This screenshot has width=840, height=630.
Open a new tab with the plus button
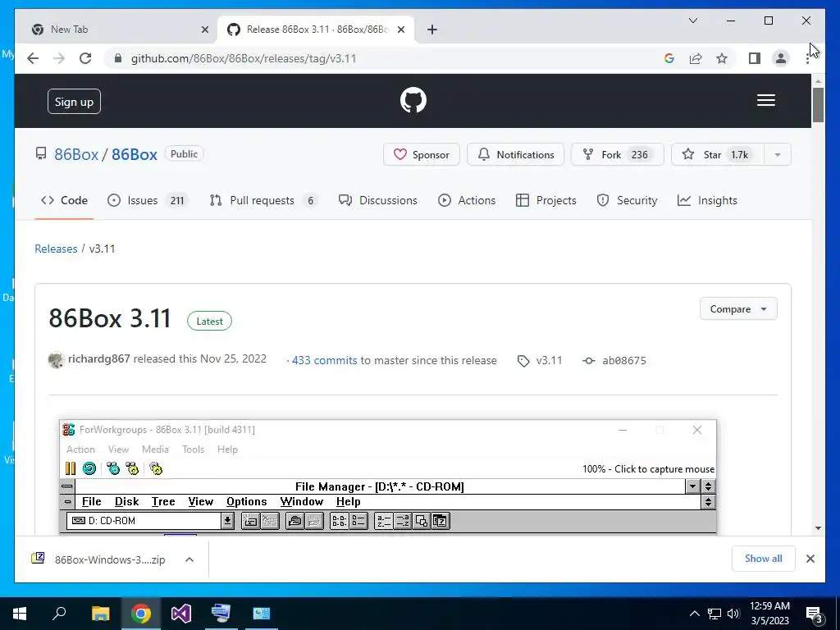432,30
